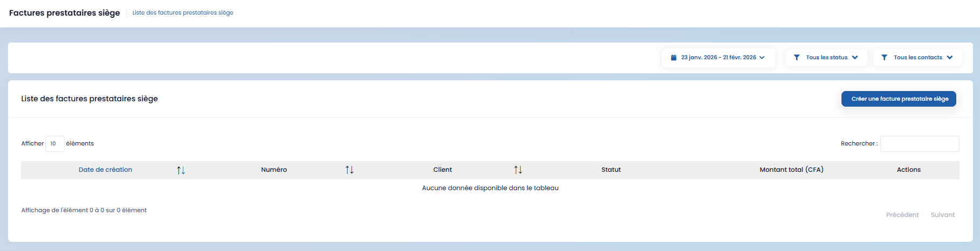Click sort arrows for Client column
The image size is (980, 251).
[518, 170]
